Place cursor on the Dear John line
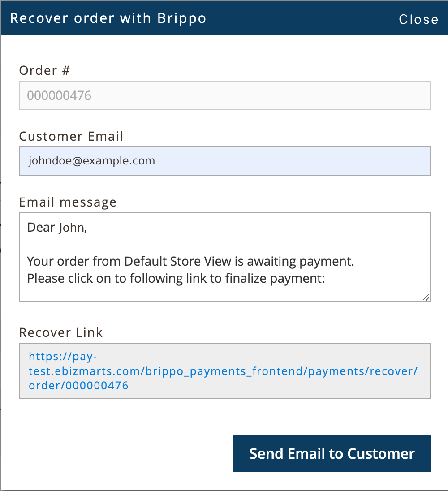The image size is (448, 491). (57, 228)
